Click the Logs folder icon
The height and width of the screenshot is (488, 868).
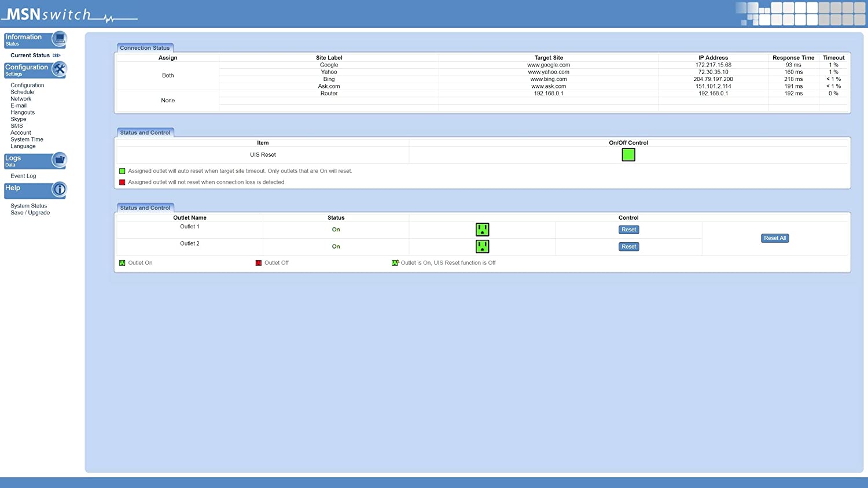(59, 160)
